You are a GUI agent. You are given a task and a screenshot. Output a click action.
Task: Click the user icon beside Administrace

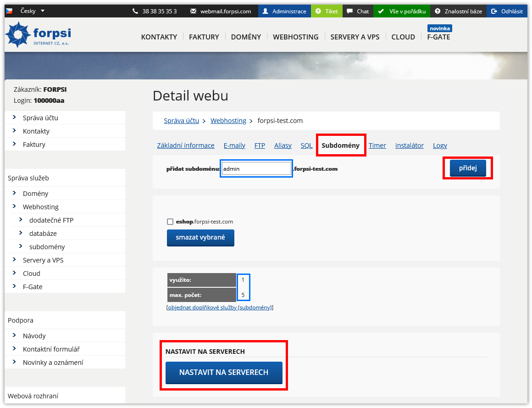[x=266, y=11]
